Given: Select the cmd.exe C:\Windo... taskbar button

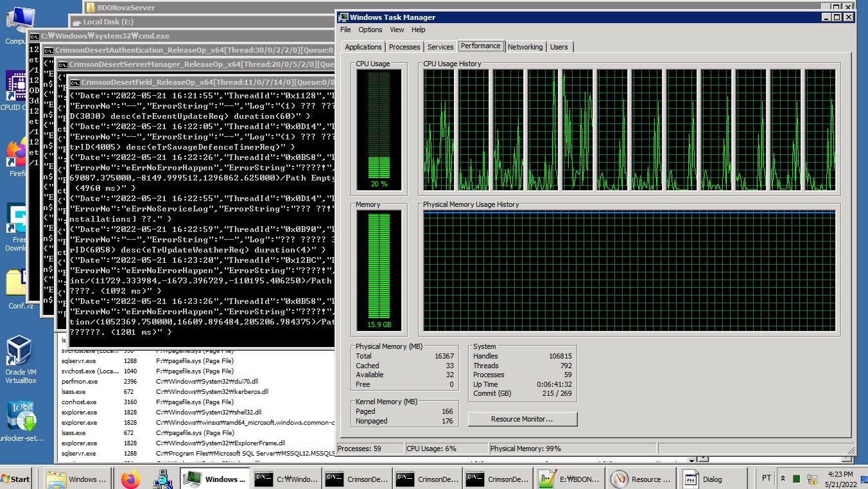Looking at the screenshot, I should (x=286, y=479).
